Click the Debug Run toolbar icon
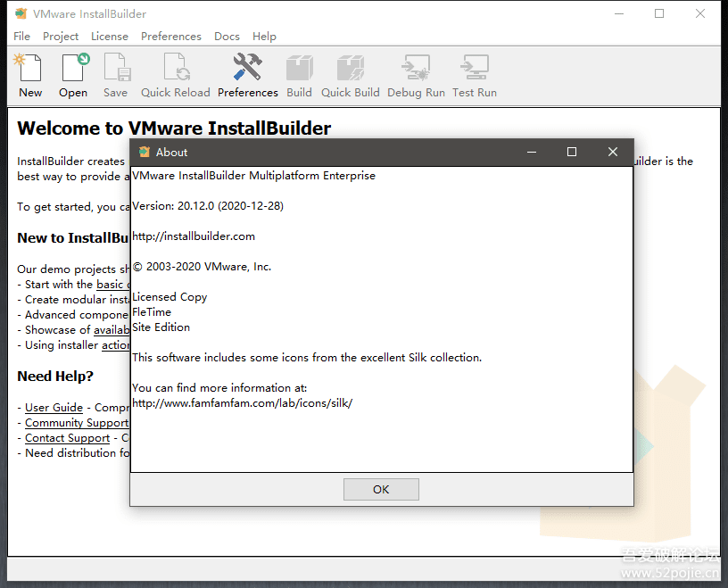 pyautogui.click(x=416, y=75)
